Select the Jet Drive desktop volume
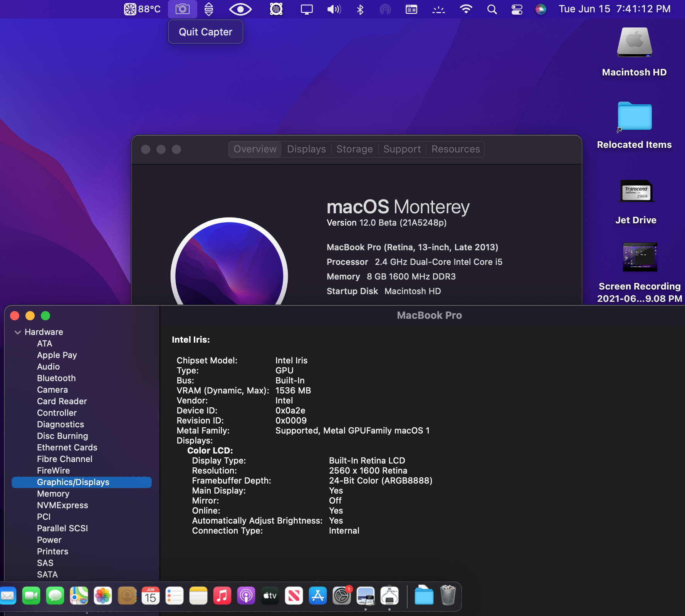 (637, 191)
